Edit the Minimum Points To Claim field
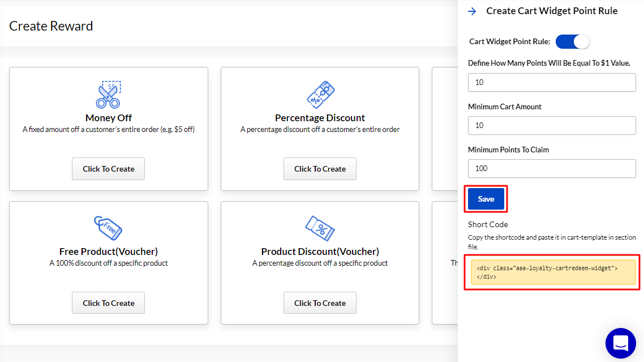The image size is (644, 362). pos(552,168)
